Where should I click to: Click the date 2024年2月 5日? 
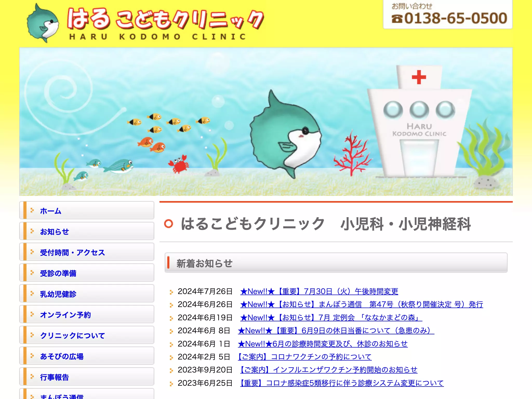[204, 357]
